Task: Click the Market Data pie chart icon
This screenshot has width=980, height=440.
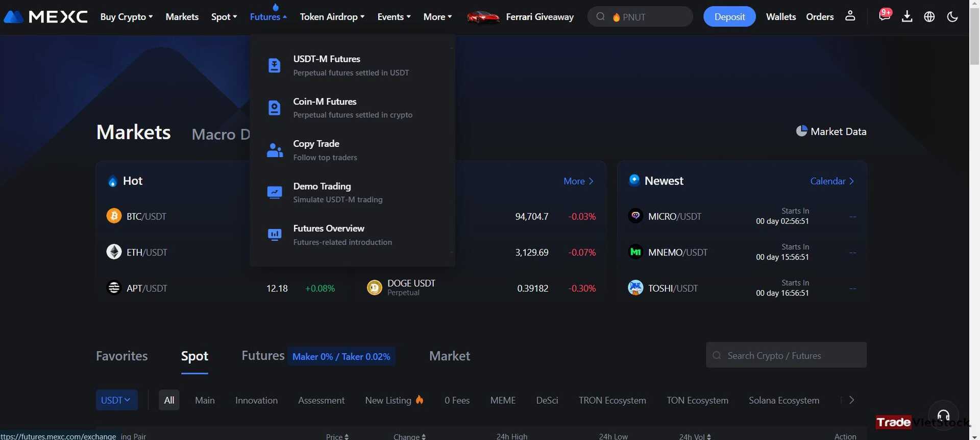Action: pyautogui.click(x=801, y=131)
